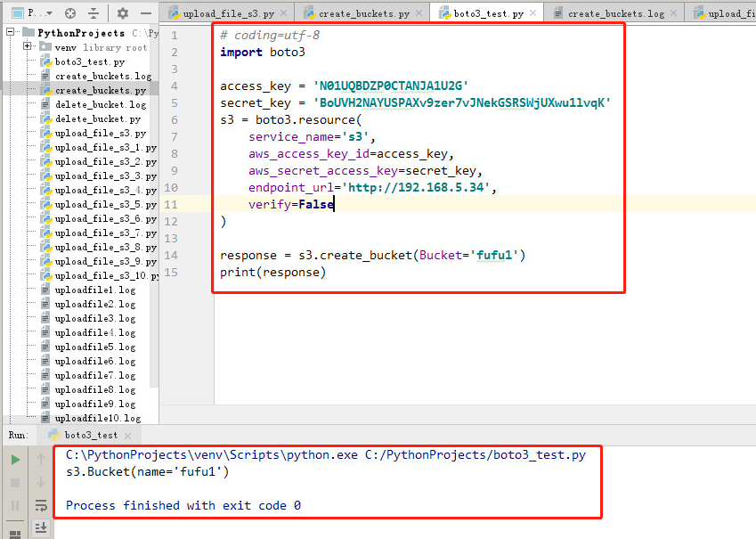Viewport: 756px width, 539px height.
Task: Select delete_bucket.py file
Action: pos(98,118)
